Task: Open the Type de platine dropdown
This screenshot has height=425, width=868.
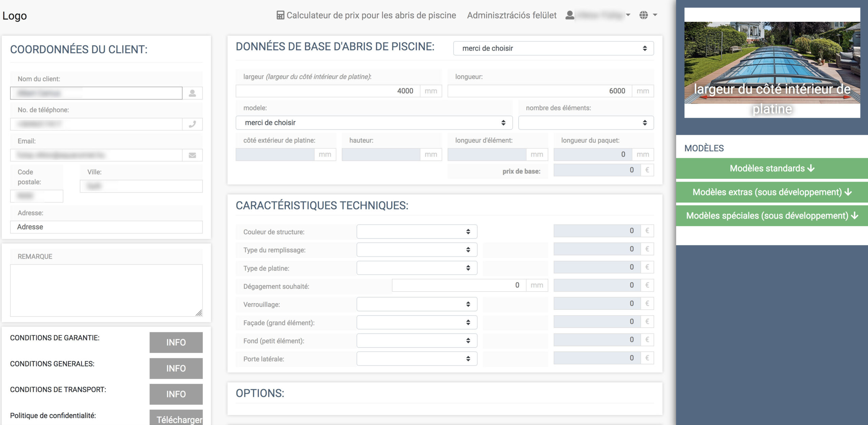Action: (x=417, y=268)
